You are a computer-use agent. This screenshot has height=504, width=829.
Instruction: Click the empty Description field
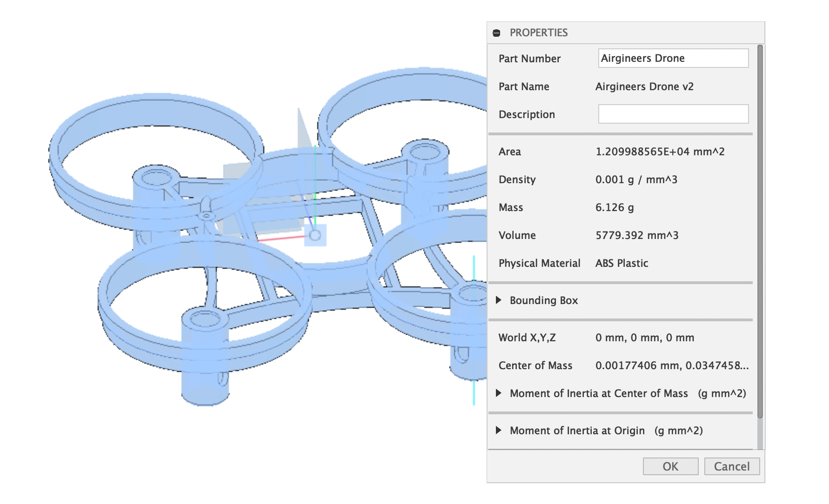(673, 114)
